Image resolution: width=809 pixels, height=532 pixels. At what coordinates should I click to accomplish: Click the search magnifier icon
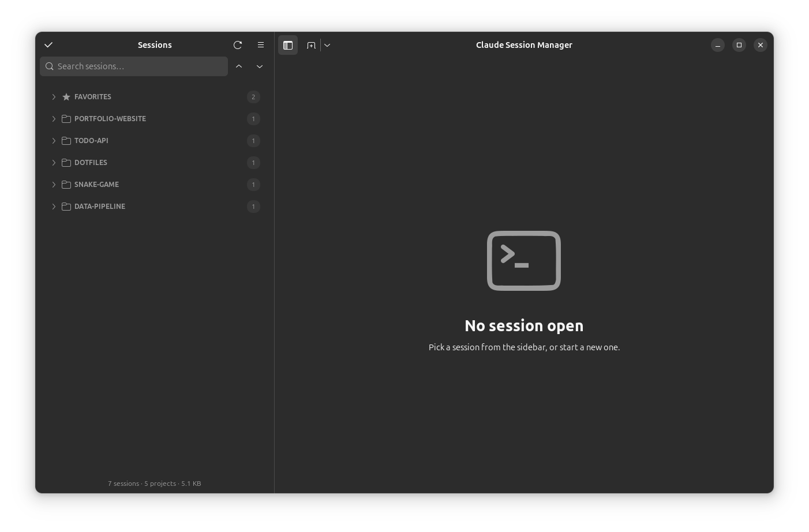(x=50, y=66)
